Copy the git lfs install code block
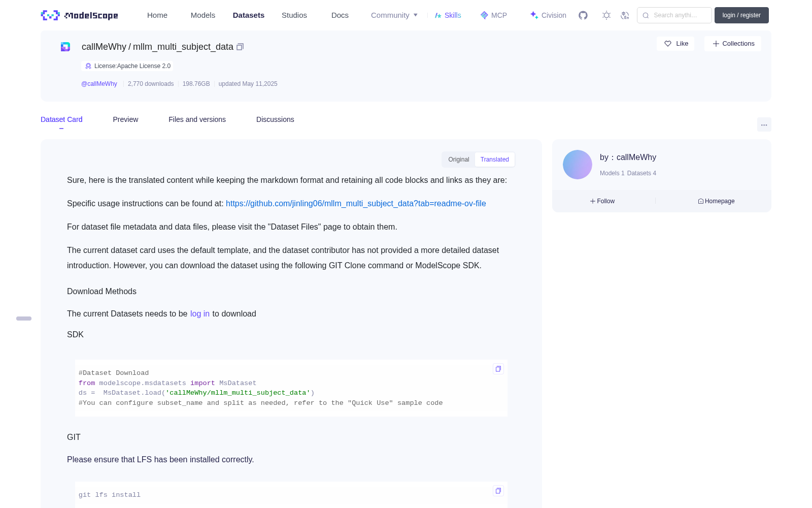This screenshot has height=508, width=812. point(498,491)
